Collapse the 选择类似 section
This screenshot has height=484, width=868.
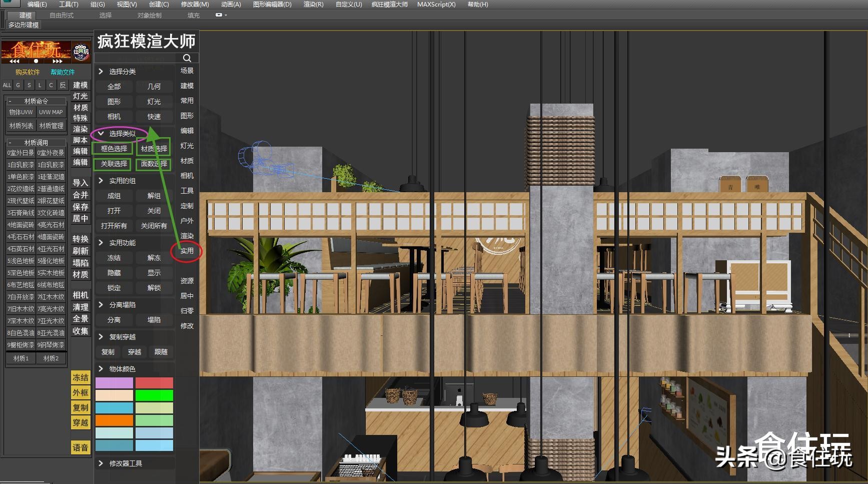pyautogui.click(x=122, y=134)
